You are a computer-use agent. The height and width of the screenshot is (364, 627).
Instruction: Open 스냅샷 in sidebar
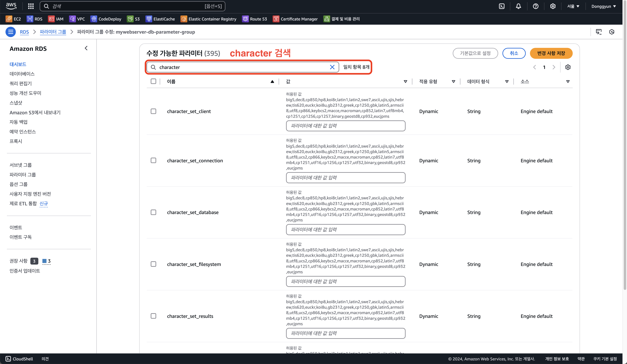16,103
